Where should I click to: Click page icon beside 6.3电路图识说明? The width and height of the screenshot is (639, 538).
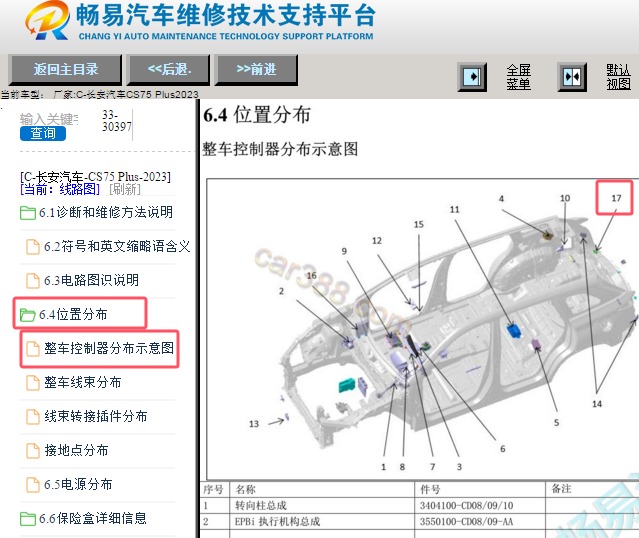(33, 281)
